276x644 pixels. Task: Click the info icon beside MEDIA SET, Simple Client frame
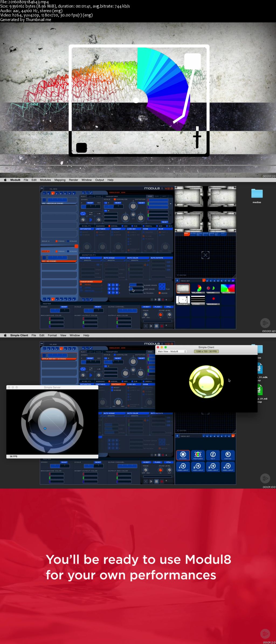177,436
